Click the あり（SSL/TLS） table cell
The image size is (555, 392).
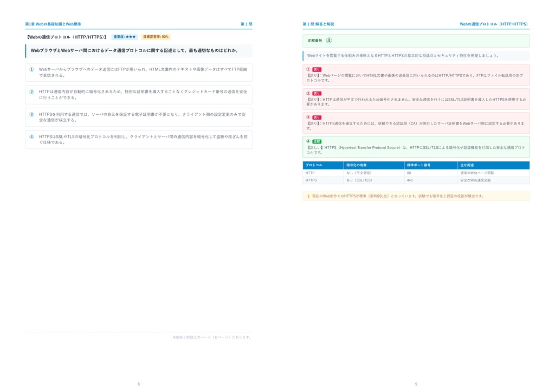click(x=374, y=180)
